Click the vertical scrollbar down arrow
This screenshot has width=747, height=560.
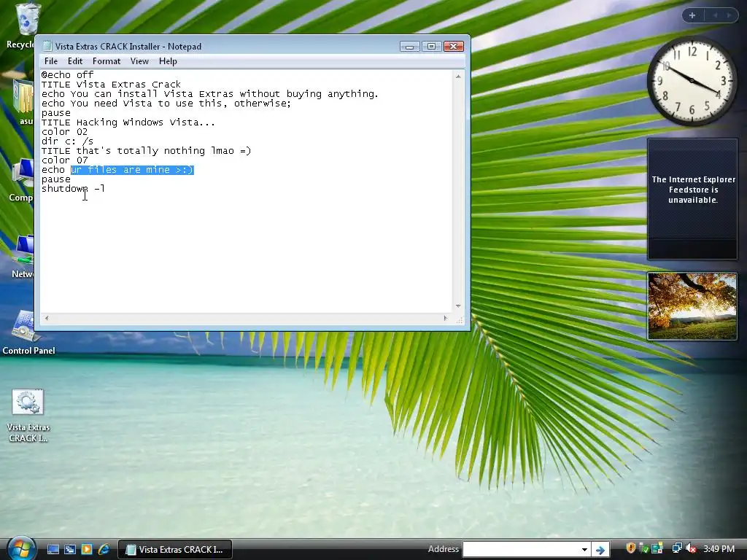(x=458, y=306)
